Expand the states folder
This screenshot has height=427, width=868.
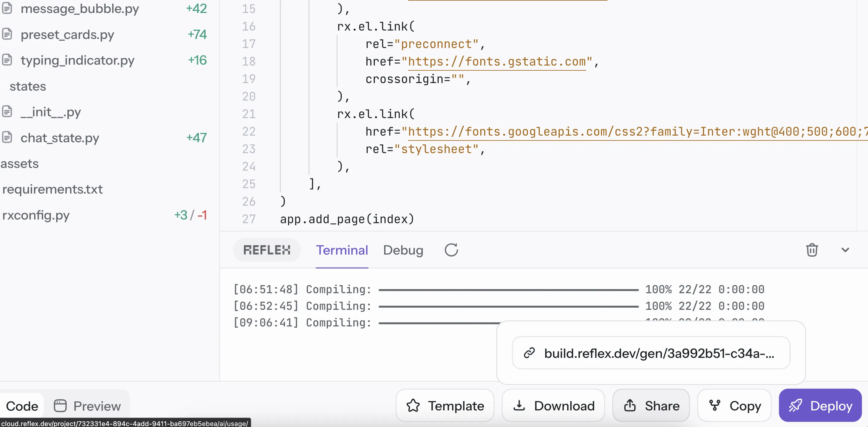click(28, 86)
